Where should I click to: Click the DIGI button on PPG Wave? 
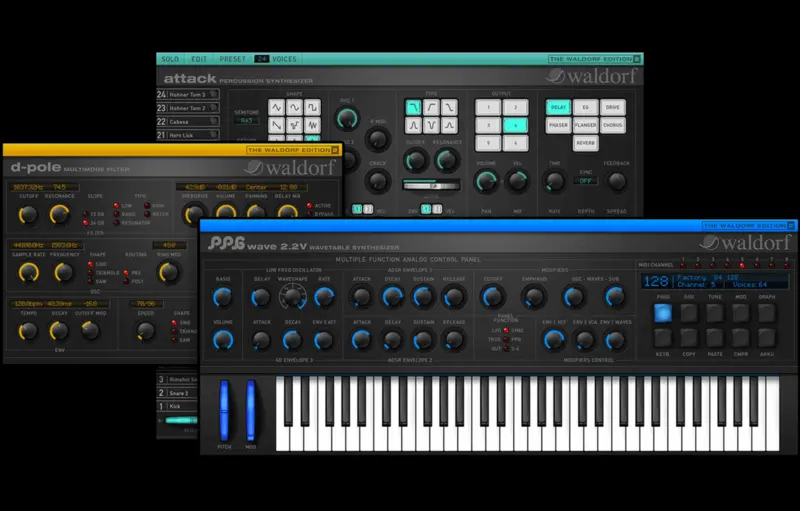pos(689,313)
